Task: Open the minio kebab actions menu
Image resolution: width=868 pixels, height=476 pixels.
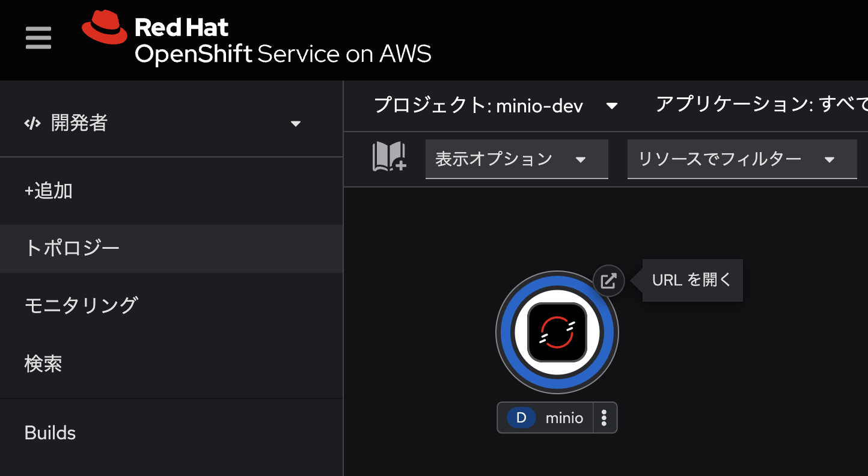Action: pos(605,418)
